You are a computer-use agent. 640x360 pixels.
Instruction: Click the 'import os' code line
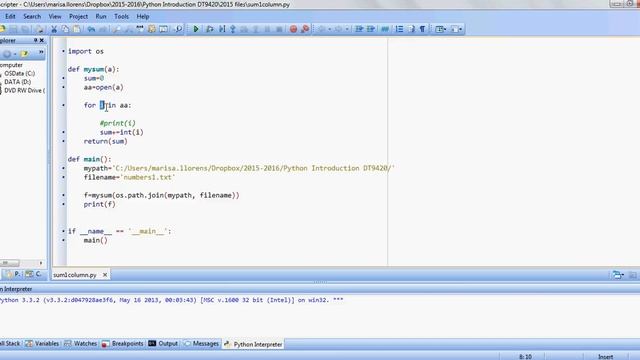click(x=86, y=51)
